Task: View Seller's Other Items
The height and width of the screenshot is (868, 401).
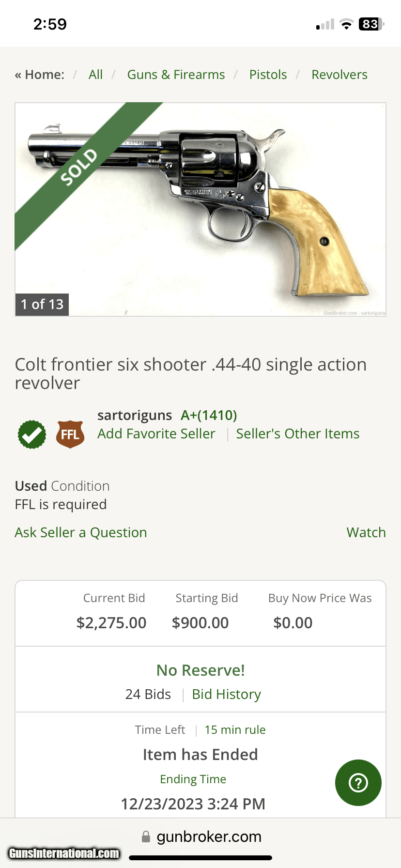Action: [297, 434]
